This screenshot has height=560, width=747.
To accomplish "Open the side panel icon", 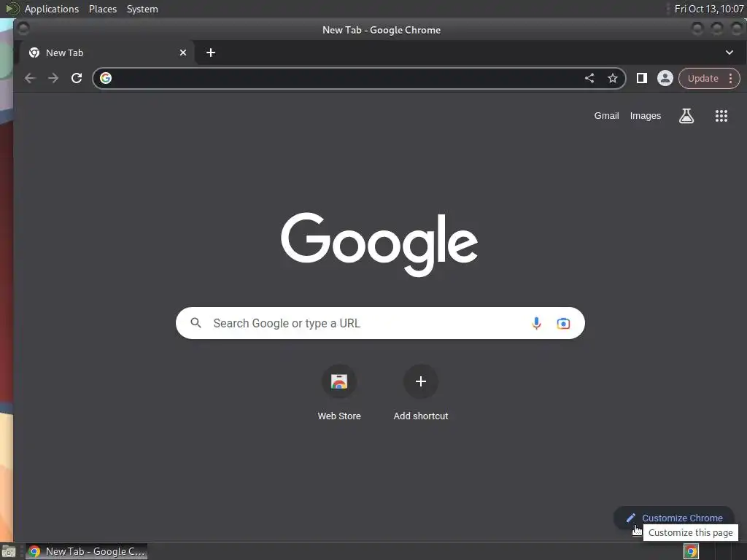I will click(x=642, y=78).
